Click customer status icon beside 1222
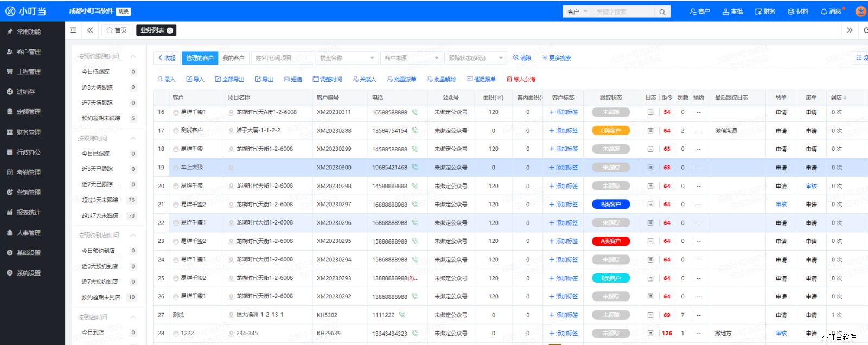The height and width of the screenshot is (345, 868). point(176,334)
